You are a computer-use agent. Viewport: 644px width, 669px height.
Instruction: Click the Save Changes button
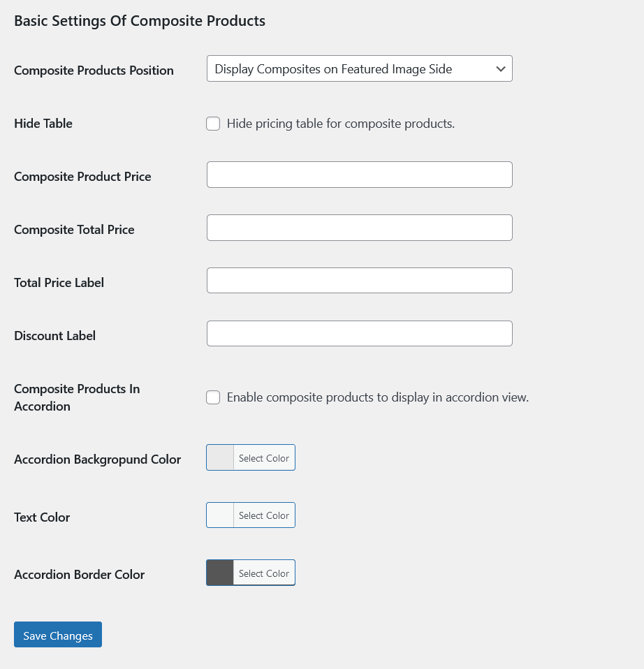point(58,635)
